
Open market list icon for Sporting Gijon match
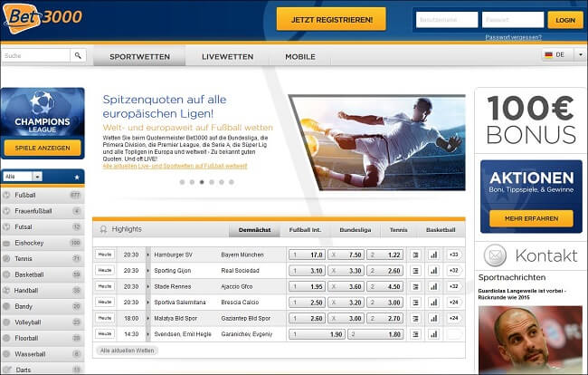pos(415,271)
